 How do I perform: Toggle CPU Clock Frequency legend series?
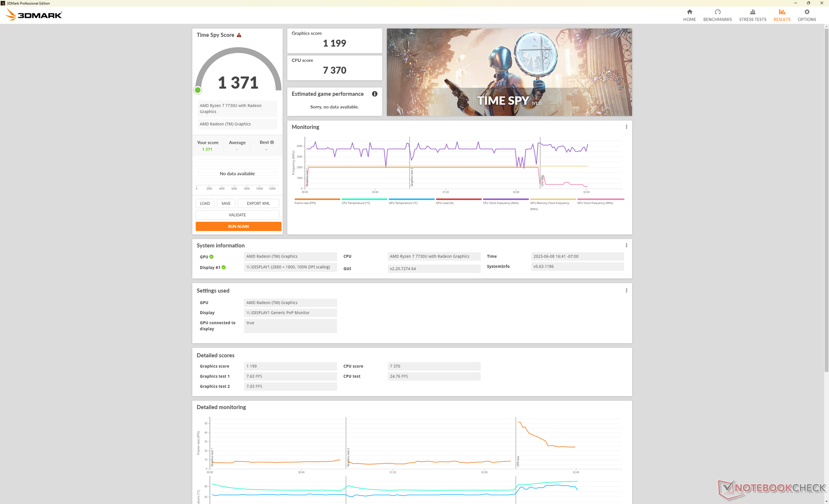(501, 203)
